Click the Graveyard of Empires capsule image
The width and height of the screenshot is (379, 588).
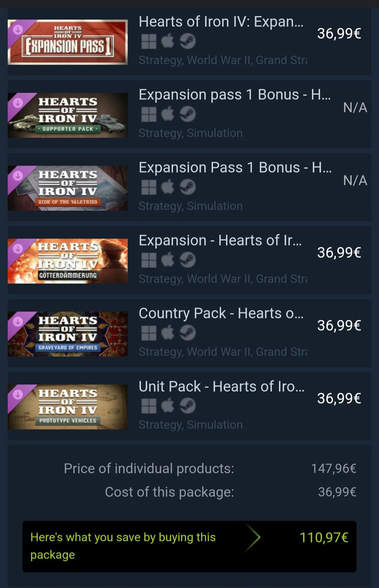point(68,333)
